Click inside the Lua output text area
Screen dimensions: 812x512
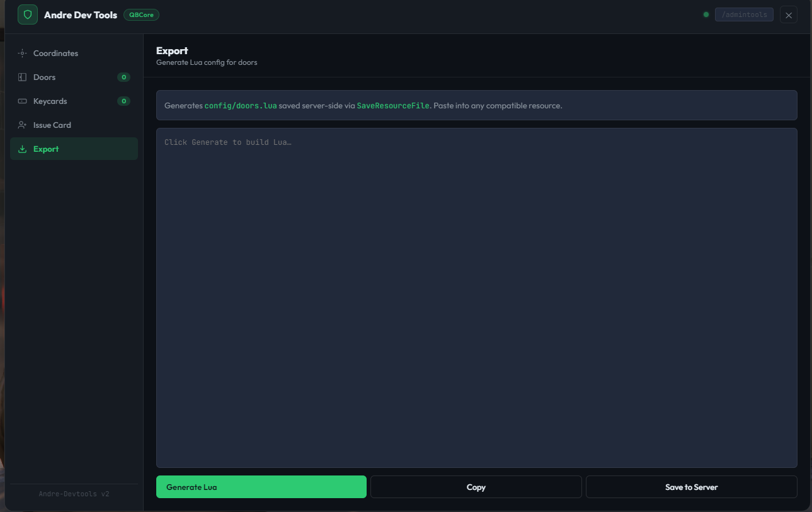[477, 298]
